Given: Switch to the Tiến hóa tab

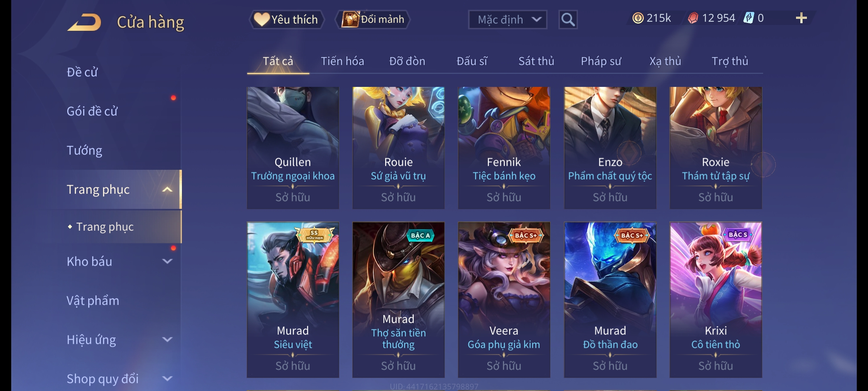Looking at the screenshot, I should pyautogui.click(x=342, y=61).
